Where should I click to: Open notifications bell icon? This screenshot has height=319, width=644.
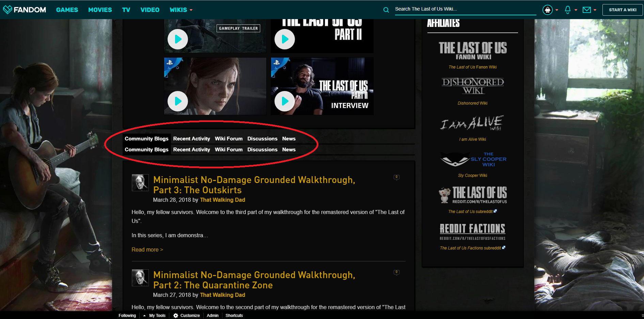tap(568, 10)
